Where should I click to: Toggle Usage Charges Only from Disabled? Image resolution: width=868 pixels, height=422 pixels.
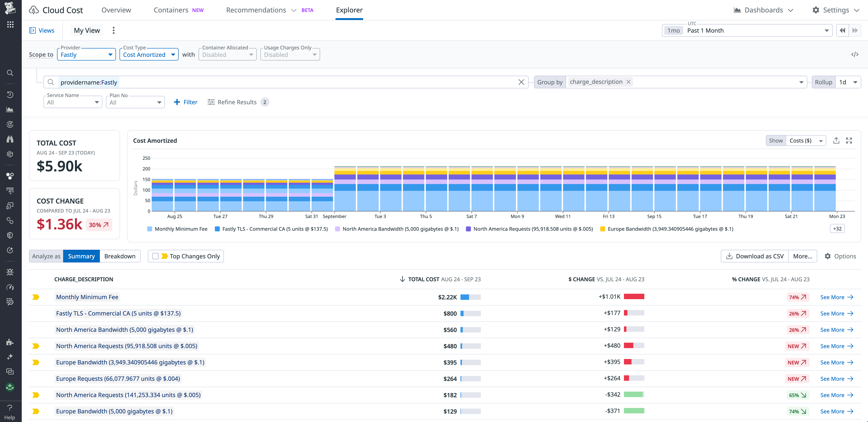click(290, 54)
